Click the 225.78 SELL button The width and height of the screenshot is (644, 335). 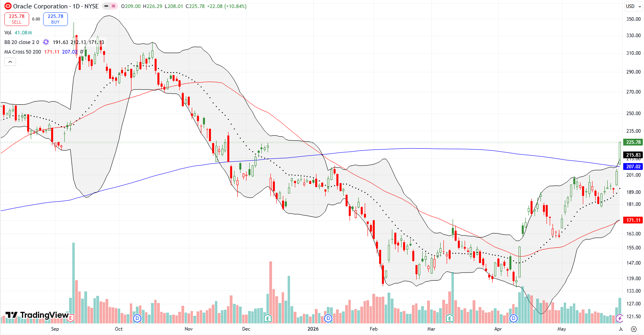click(16, 19)
